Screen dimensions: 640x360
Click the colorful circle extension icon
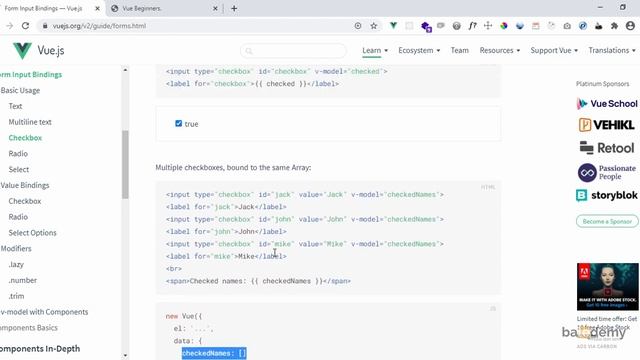(504, 26)
